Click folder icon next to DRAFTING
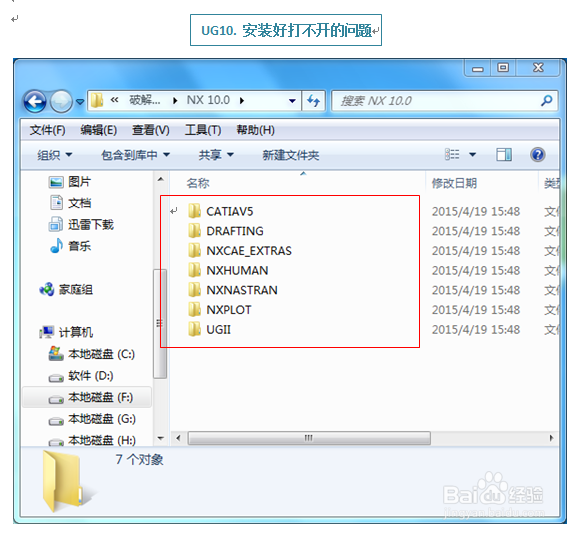The width and height of the screenshot is (578, 533). point(194,231)
